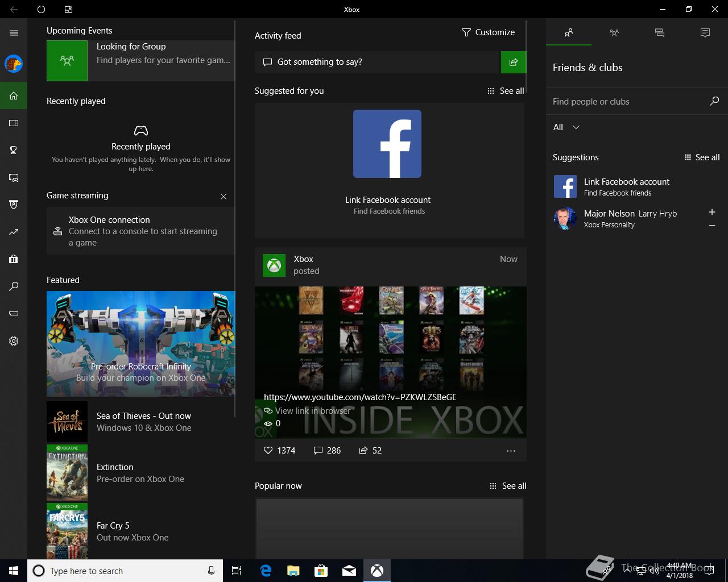Switch to the Parties tab

coord(614,33)
